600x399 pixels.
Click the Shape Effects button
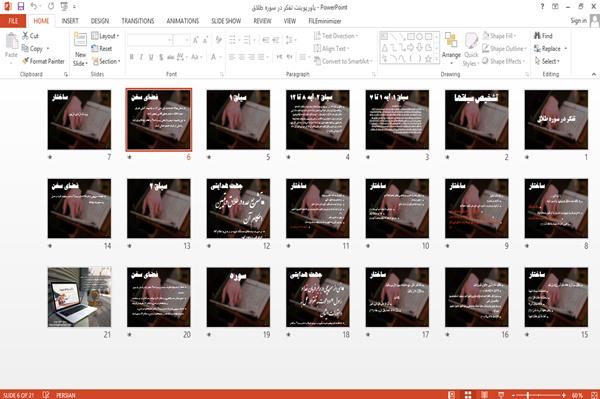(503, 61)
